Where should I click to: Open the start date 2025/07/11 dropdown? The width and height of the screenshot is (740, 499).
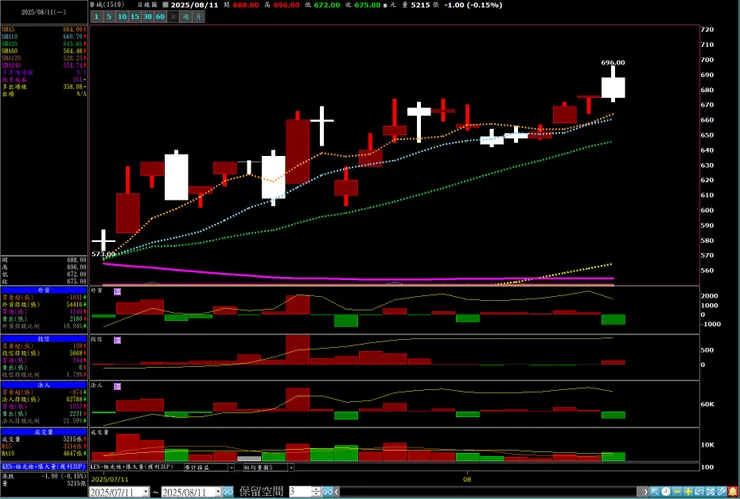pos(146,492)
